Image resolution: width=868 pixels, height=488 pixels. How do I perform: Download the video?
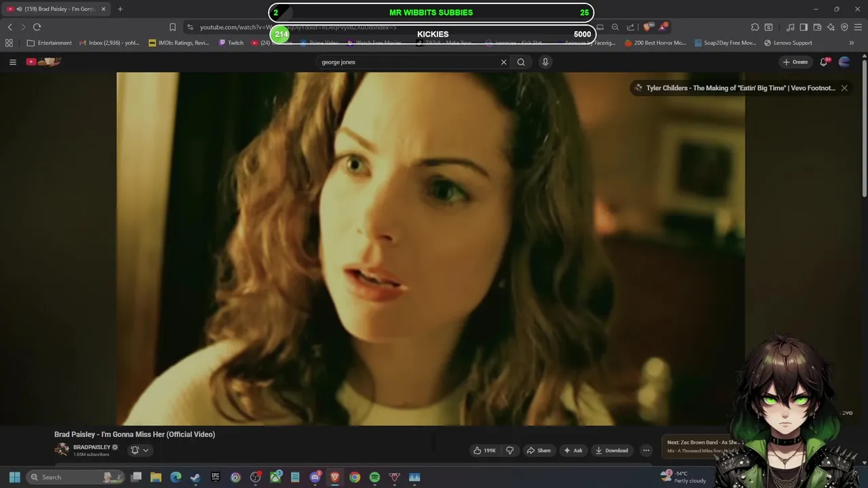tap(611, 450)
